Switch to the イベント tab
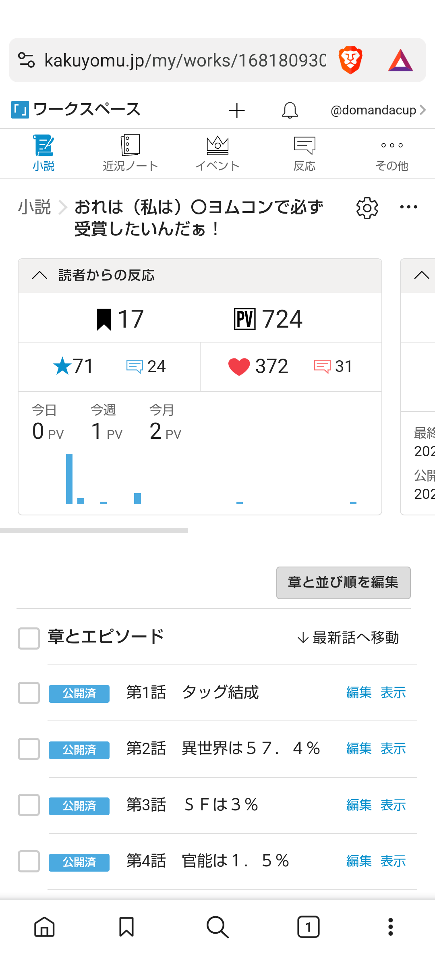 pos(217,153)
